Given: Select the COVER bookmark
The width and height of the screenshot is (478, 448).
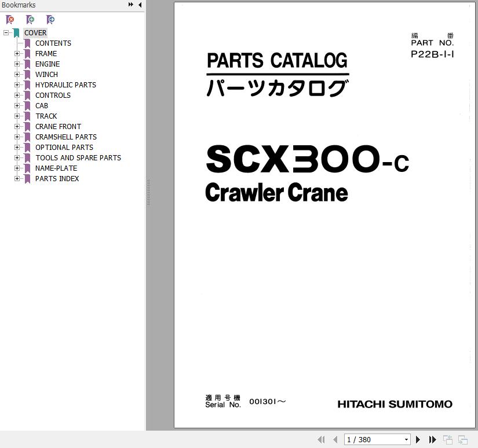Looking at the screenshot, I should click(35, 33).
